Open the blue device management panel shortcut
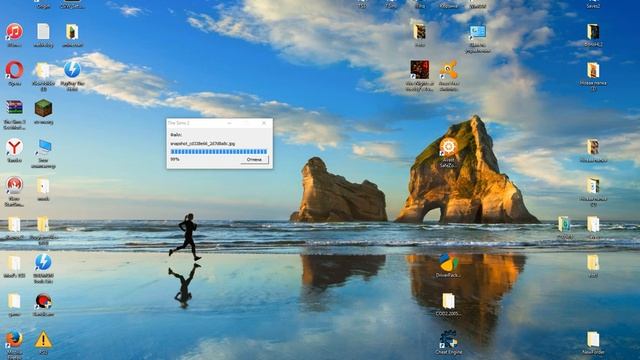 478,32
